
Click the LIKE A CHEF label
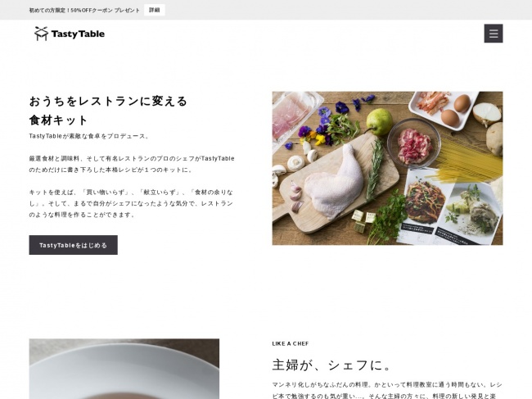point(291,343)
